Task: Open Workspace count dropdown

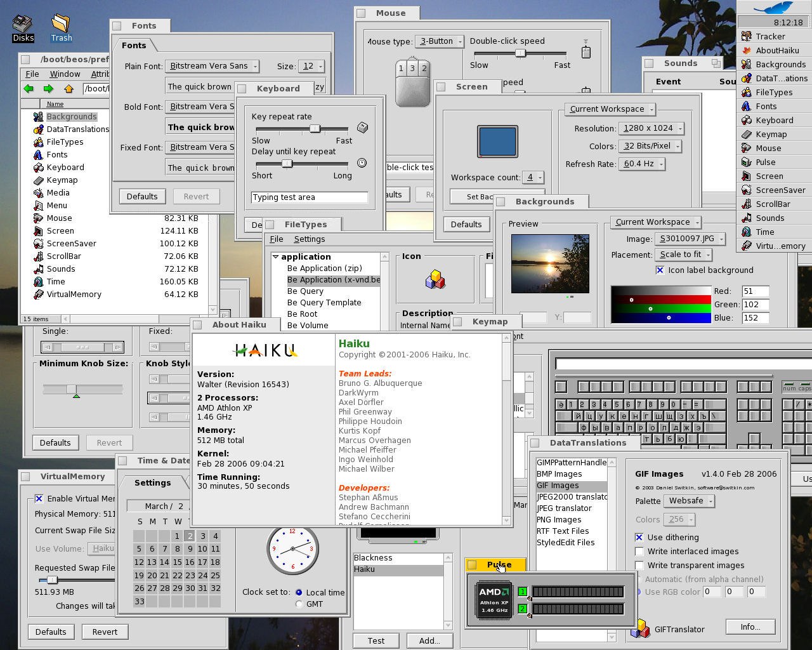Action: tap(534, 178)
